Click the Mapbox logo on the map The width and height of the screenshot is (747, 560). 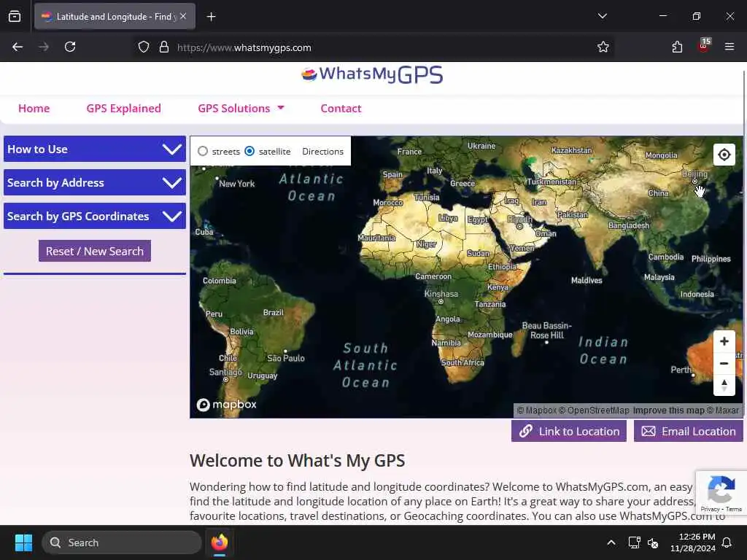[227, 404]
